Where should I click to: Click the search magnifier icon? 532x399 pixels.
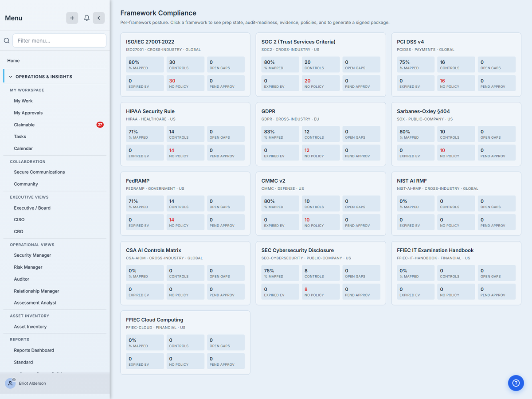(x=7, y=40)
